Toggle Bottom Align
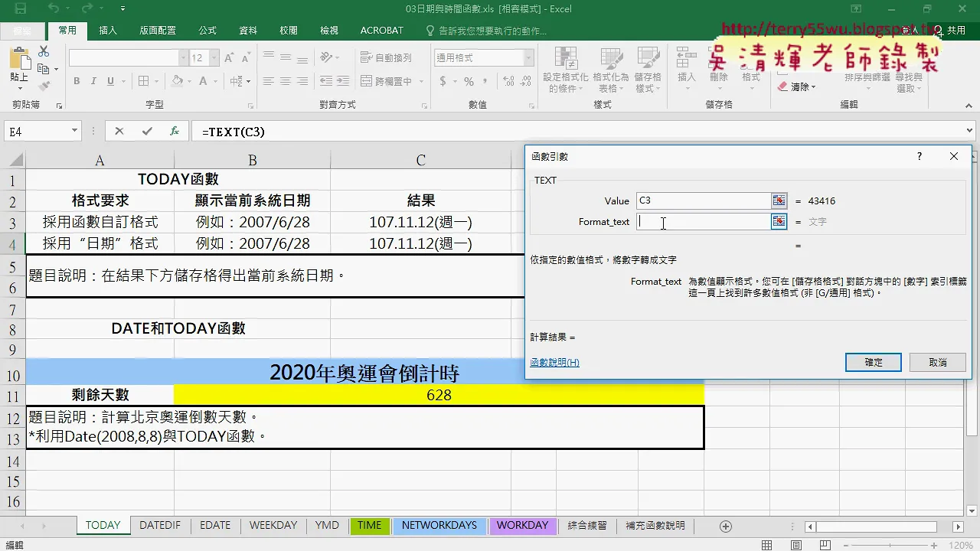Screen dimensions: 980x551 pyautogui.click(x=302, y=58)
